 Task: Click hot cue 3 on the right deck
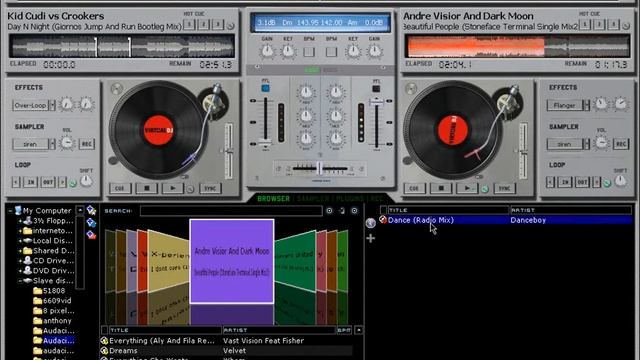(613, 24)
